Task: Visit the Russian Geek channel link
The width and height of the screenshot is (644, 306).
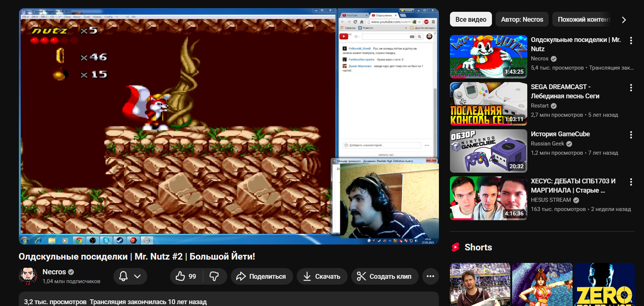Action: click(548, 144)
